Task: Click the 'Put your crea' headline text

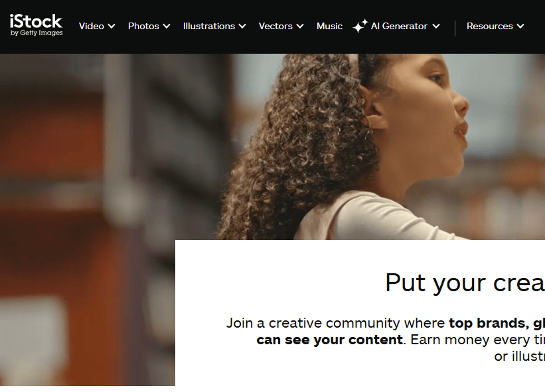Action: 465,283
